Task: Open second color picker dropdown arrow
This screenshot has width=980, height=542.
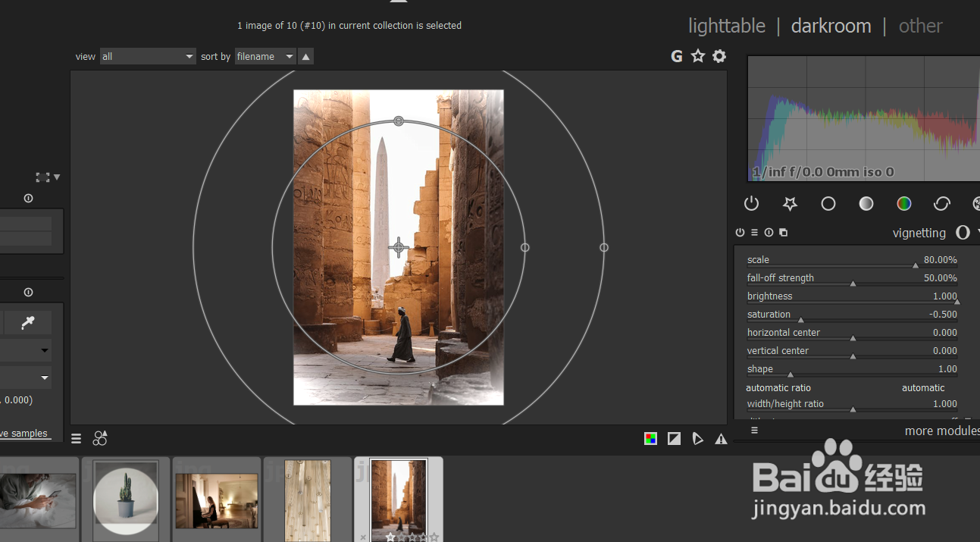Action: (45, 378)
